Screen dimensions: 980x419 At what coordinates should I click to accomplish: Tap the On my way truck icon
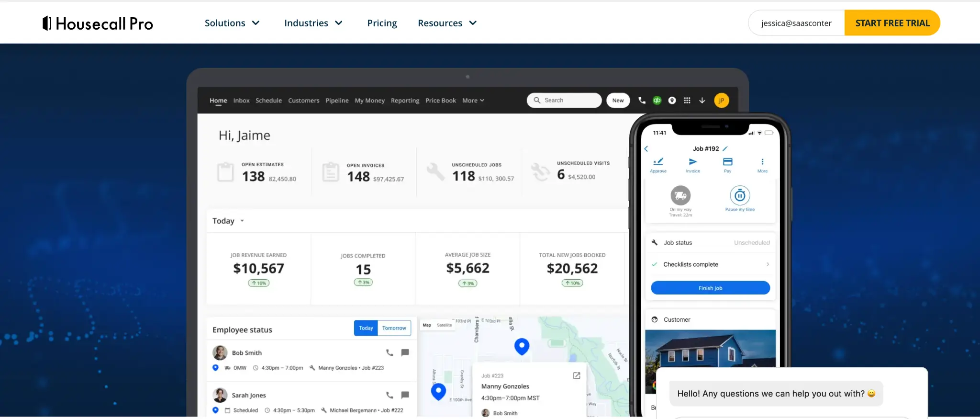(x=680, y=195)
